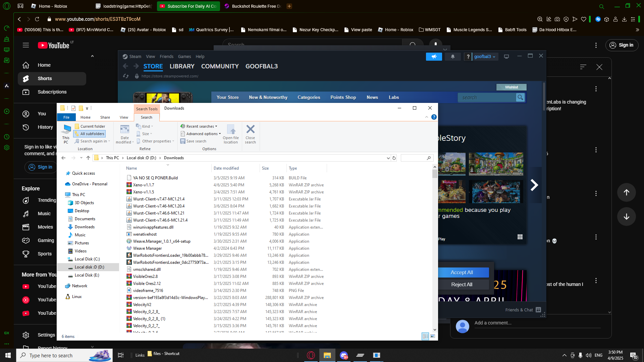The image size is (644, 362).
Task: Open the Kind filter dropdown
Action: tap(145, 126)
